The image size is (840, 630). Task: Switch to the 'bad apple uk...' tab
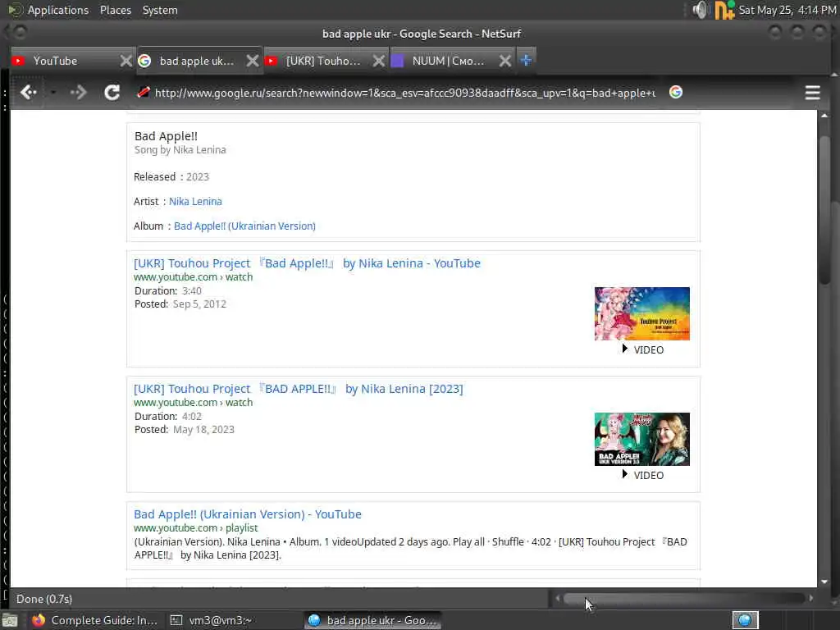point(193,61)
